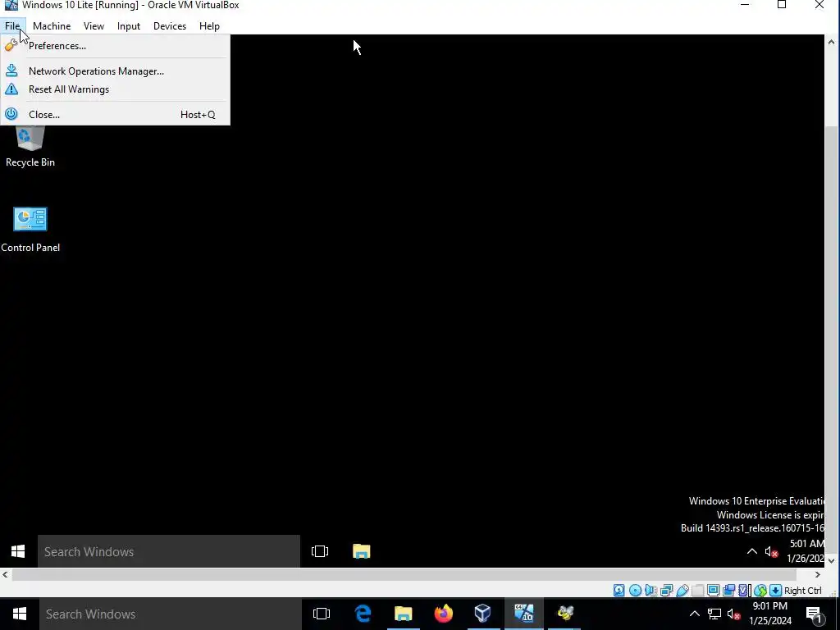Open the Machine menu
The image size is (840, 630).
52,25
